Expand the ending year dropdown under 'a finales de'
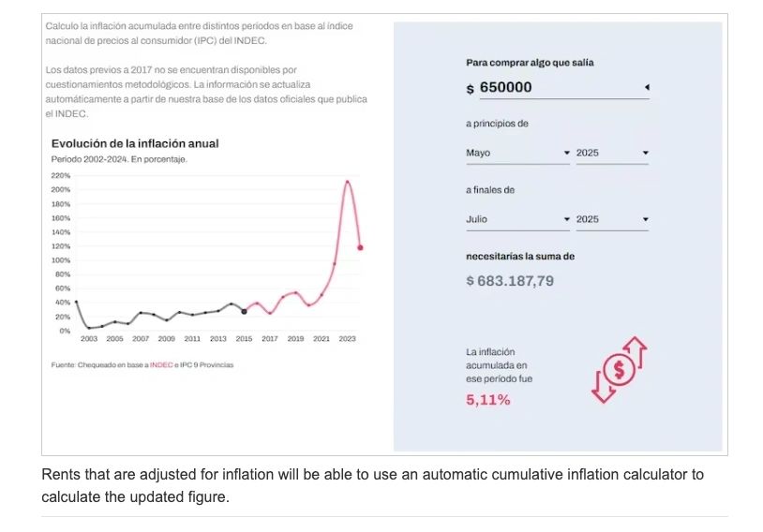 [x=612, y=219]
